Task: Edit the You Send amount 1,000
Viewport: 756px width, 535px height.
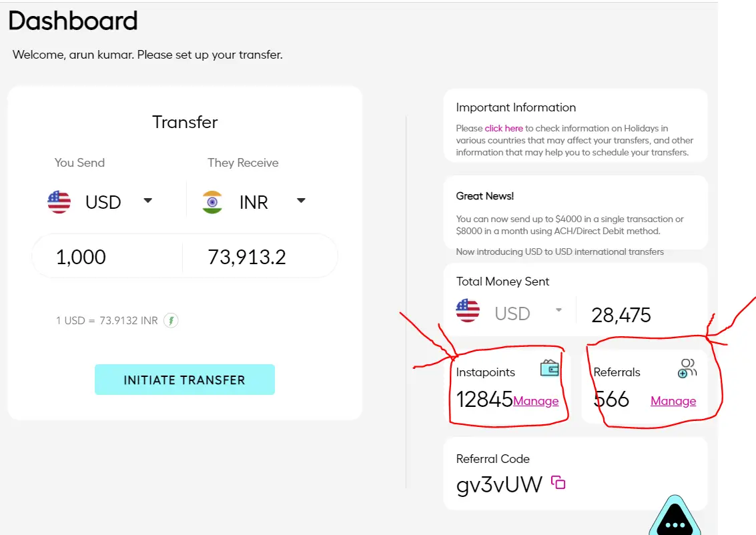Action: [107, 257]
